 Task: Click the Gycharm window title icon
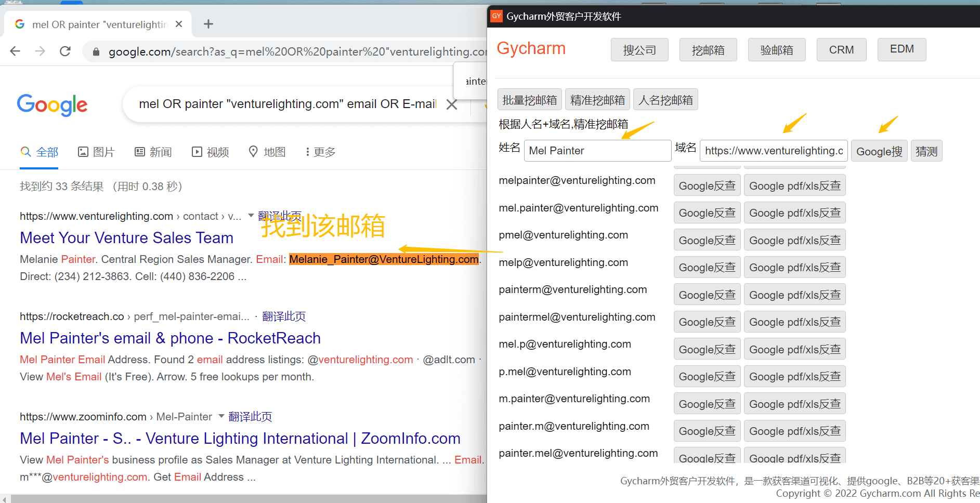coord(496,16)
